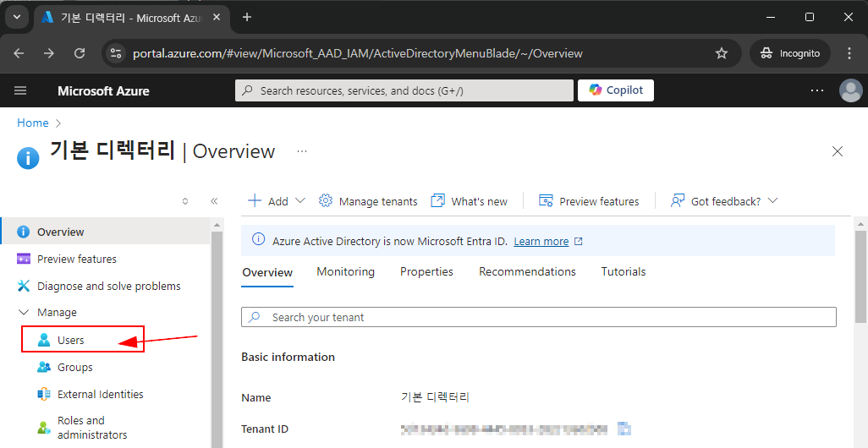Open the tab search dropdown arrow
Viewport: 868px width, 448px height.
[17, 17]
